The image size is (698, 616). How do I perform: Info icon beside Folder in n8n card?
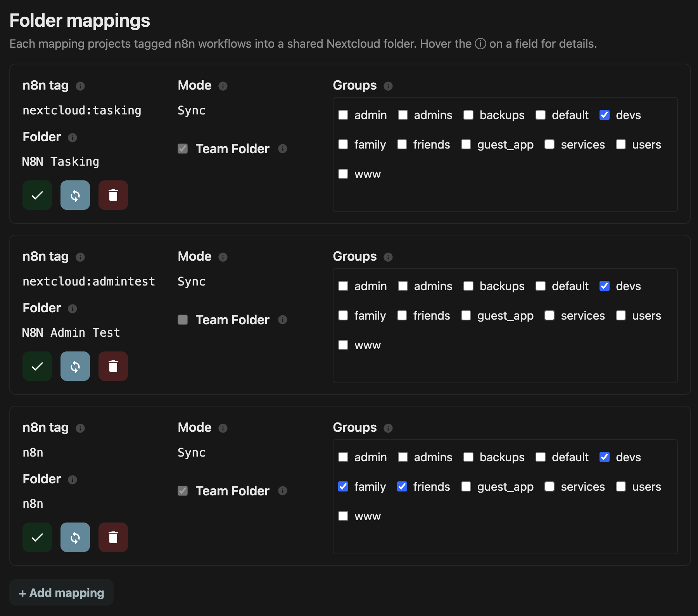click(73, 479)
